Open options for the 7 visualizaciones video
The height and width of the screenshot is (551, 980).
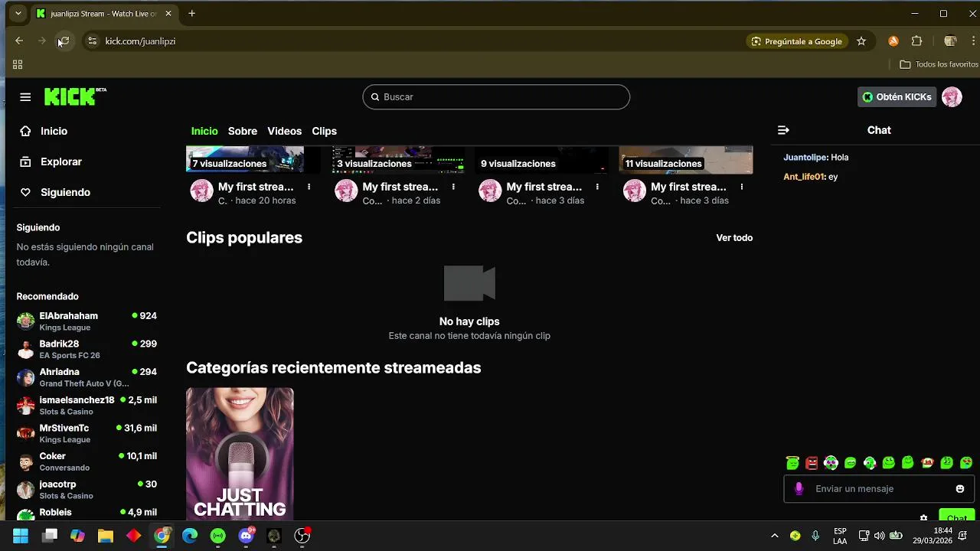[x=309, y=187]
